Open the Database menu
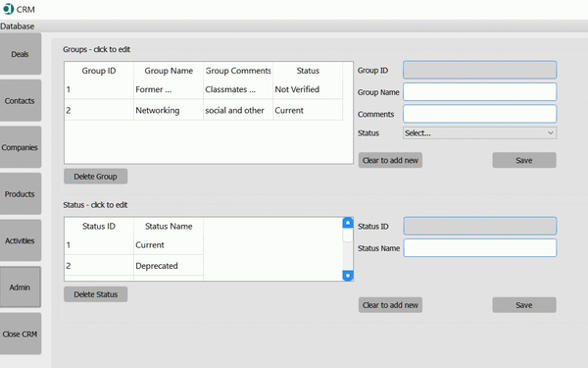Screen dimensions: 588x368 pyautogui.click(x=18, y=26)
